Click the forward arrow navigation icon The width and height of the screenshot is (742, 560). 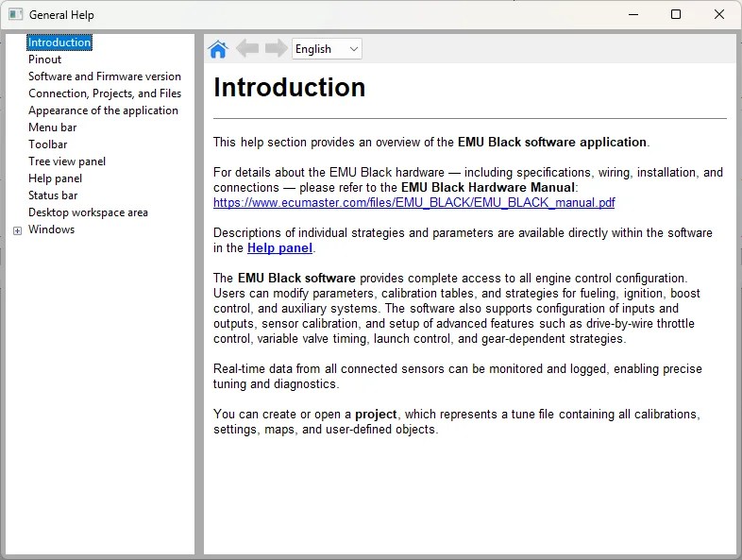pos(276,48)
